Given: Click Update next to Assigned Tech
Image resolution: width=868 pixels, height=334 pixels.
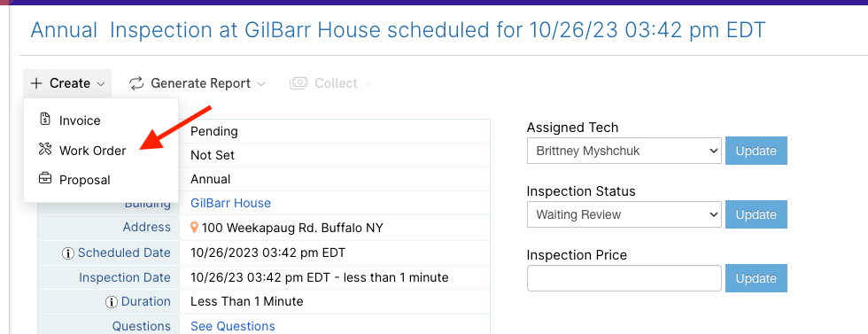Looking at the screenshot, I should coord(756,151).
